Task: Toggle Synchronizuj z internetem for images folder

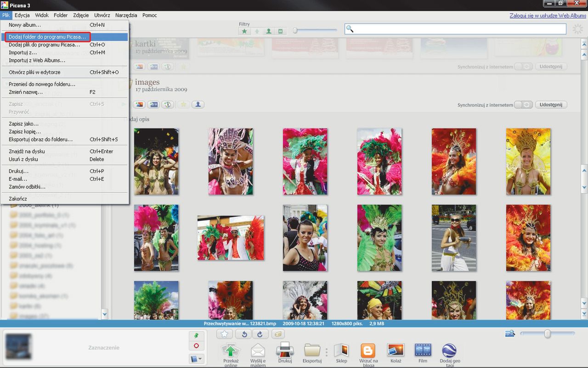Action: point(523,105)
